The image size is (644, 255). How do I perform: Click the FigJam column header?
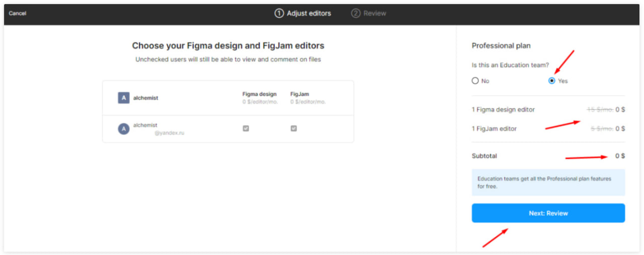tap(299, 94)
